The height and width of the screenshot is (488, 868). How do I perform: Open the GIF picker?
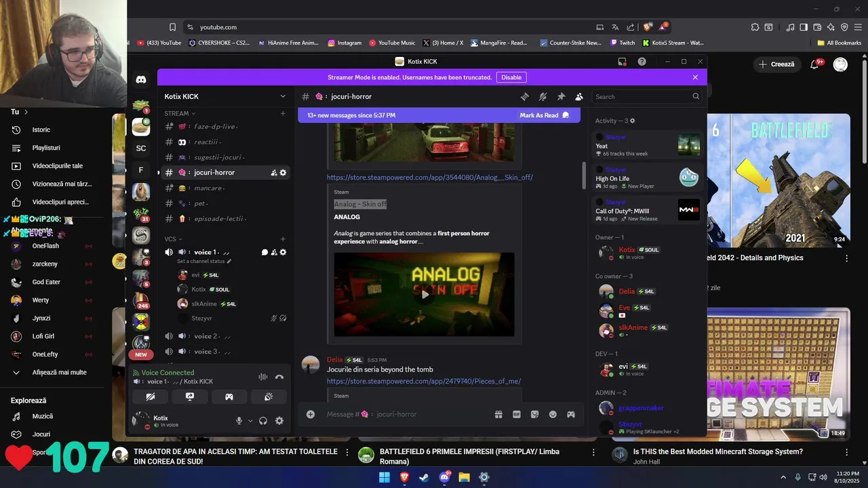[x=517, y=414]
